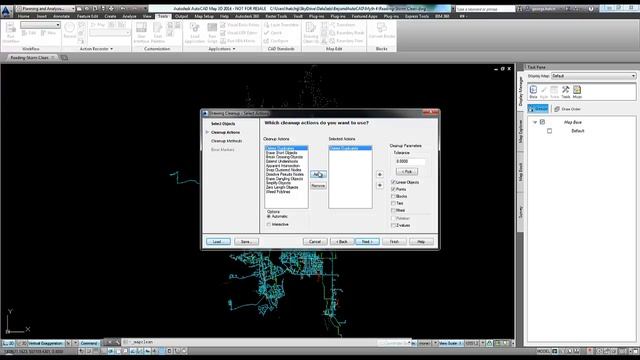This screenshot has width=640, height=360.
Task: Click the Back button in the dialog
Action: coord(342,242)
